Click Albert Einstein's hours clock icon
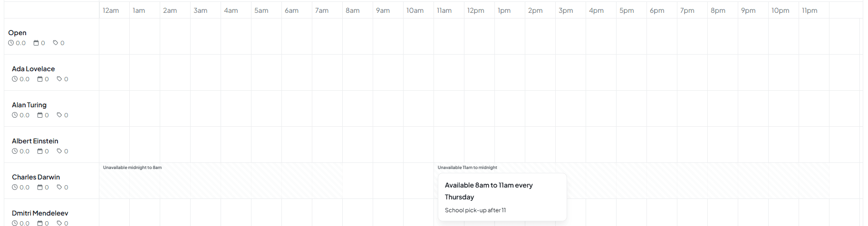 [x=15, y=151]
